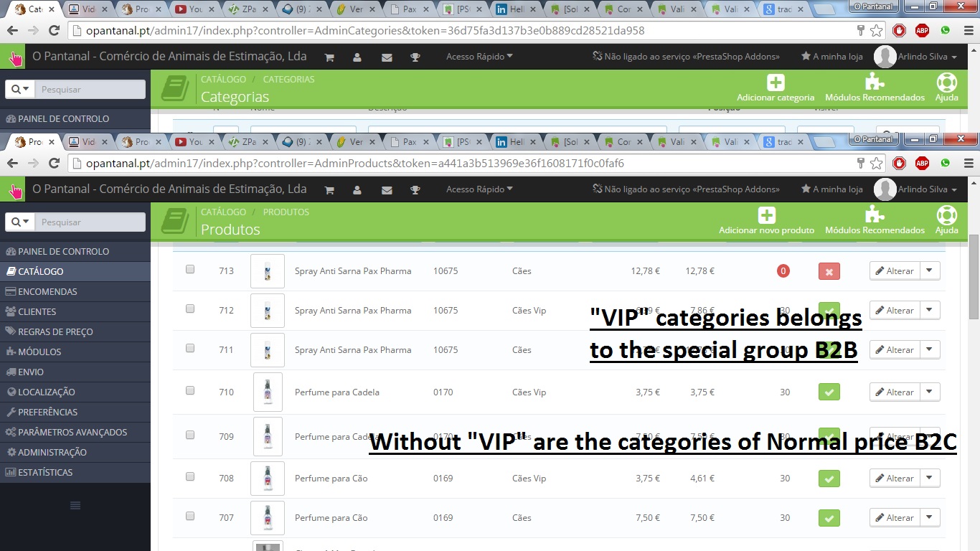Disable product 708 via green check status
980x551 pixels.
point(829,479)
